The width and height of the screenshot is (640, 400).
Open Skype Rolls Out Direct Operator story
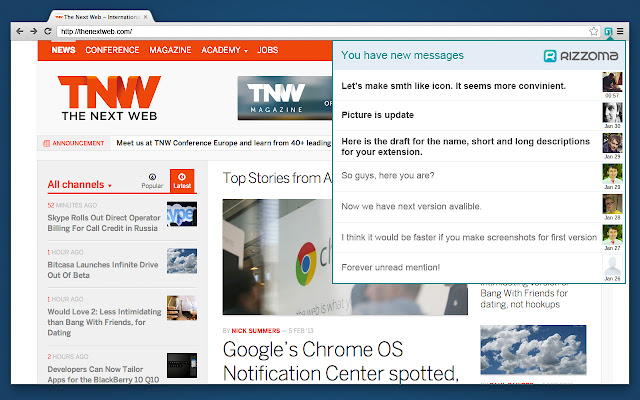104,223
